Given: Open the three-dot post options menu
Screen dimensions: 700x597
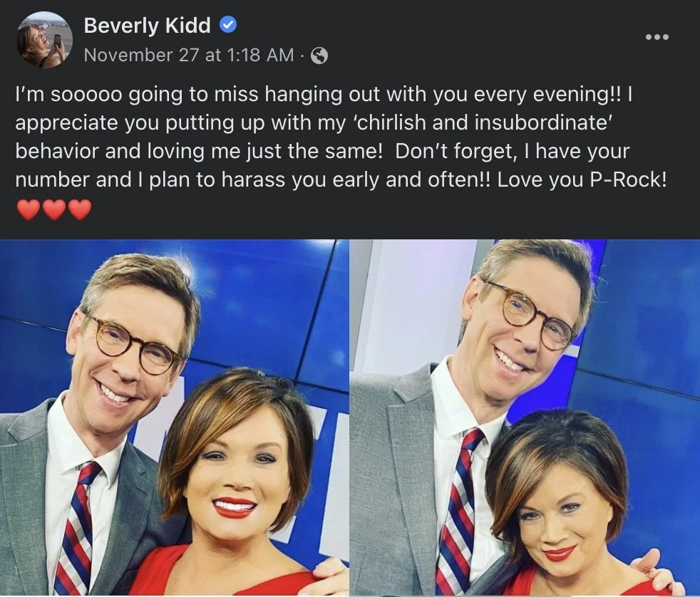Looking at the screenshot, I should 657,37.
